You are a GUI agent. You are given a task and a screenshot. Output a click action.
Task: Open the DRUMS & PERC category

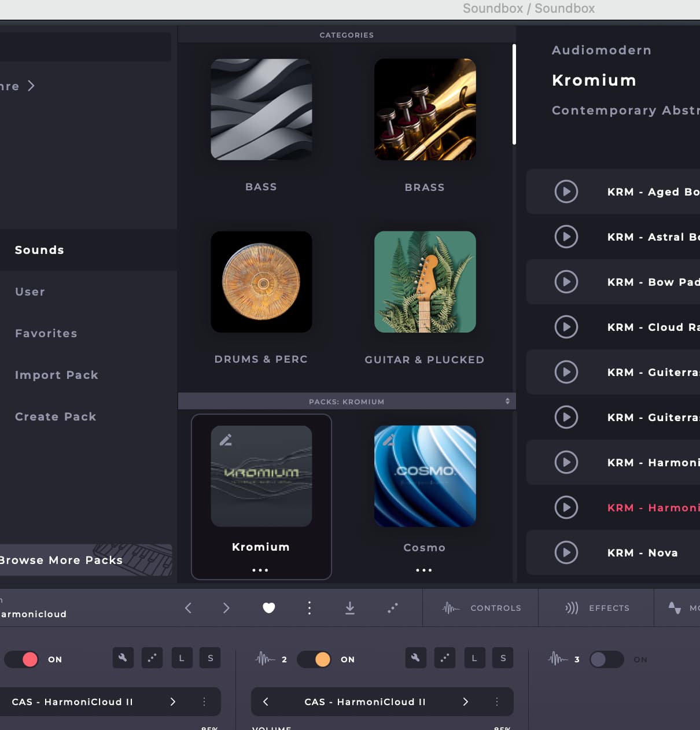[x=261, y=282]
